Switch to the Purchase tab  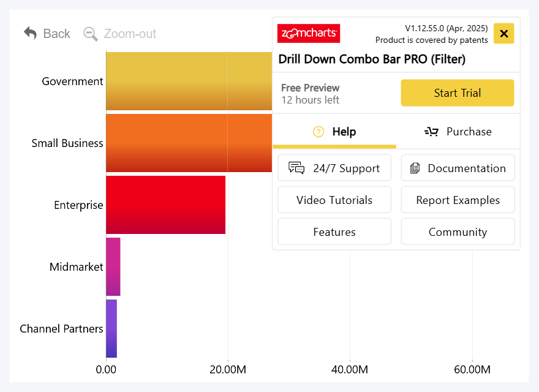point(458,132)
